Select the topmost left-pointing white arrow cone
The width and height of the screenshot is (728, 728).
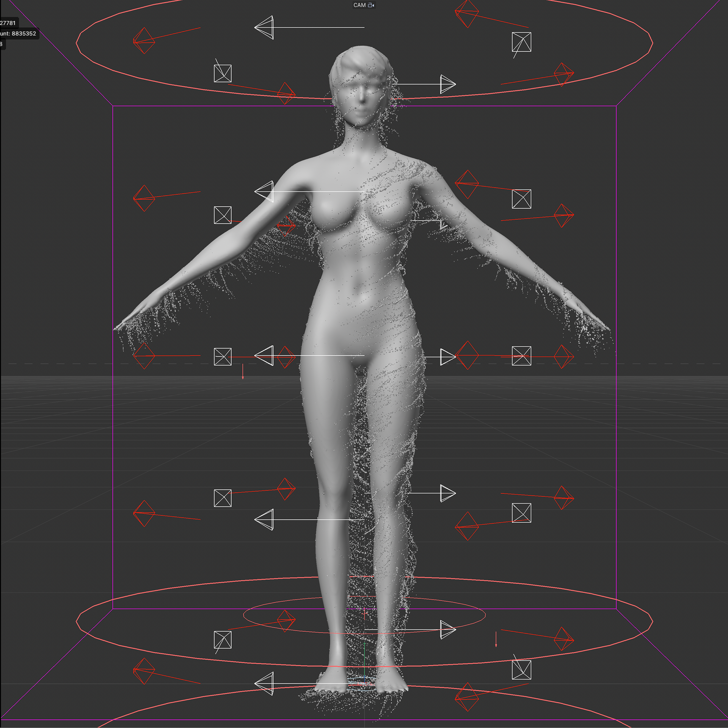tap(265, 27)
